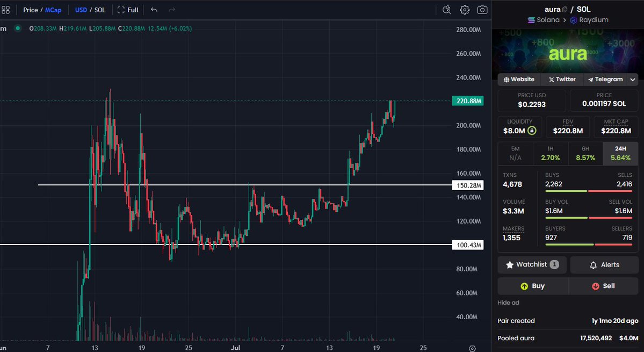
Task: Click the LIQUIDITY $8.0M value
Action: 514,131
